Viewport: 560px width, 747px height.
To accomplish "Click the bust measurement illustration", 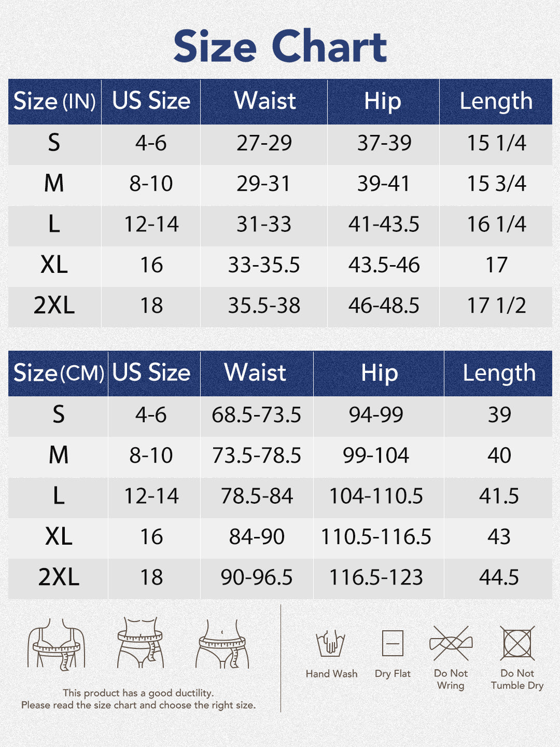I will (56, 643).
